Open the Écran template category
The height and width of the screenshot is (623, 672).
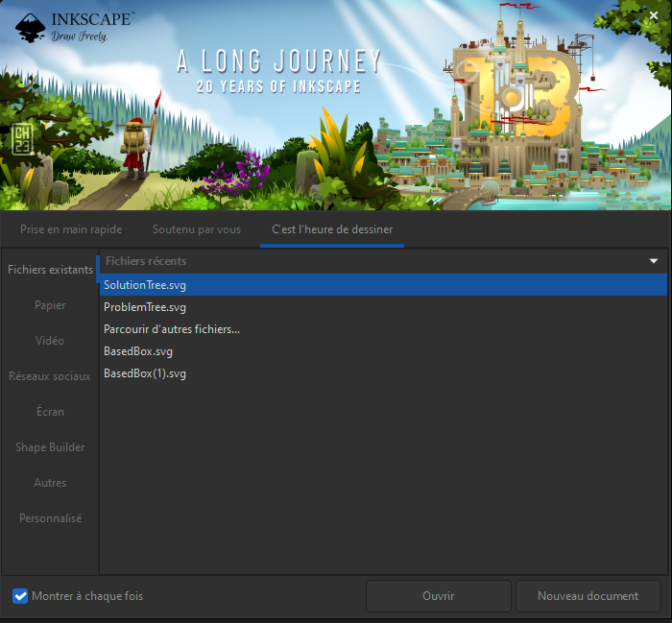pos(50,412)
